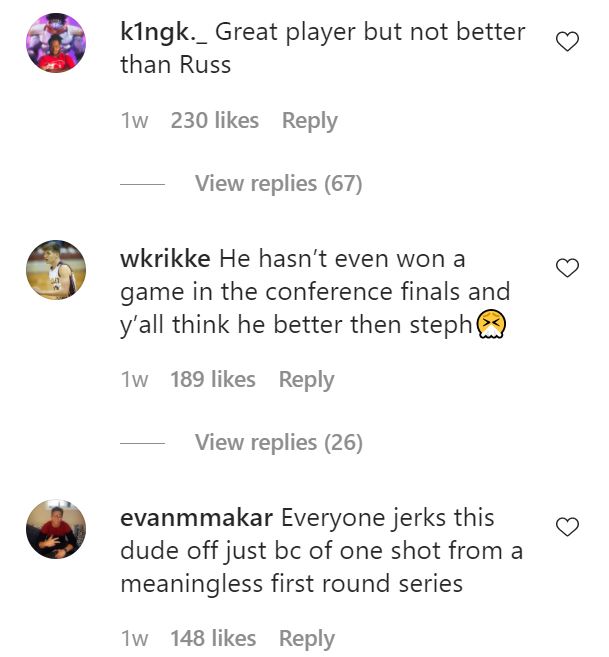
Task: Open k1ngk._ profile picture
Action: click(x=55, y=43)
